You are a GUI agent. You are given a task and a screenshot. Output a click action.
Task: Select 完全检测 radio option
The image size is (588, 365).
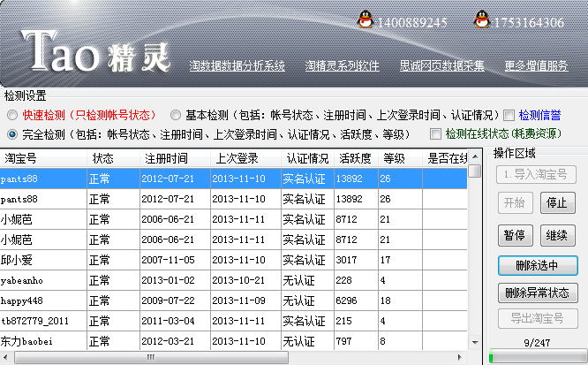pos(11,134)
